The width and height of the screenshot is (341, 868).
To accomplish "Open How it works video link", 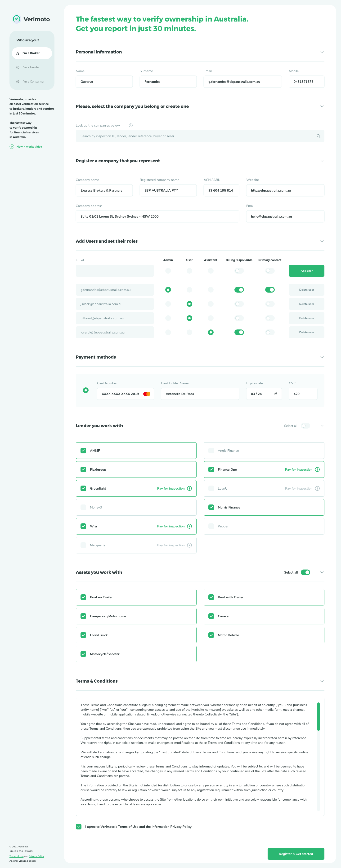I will pyautogui.click(x=29, y=147).
